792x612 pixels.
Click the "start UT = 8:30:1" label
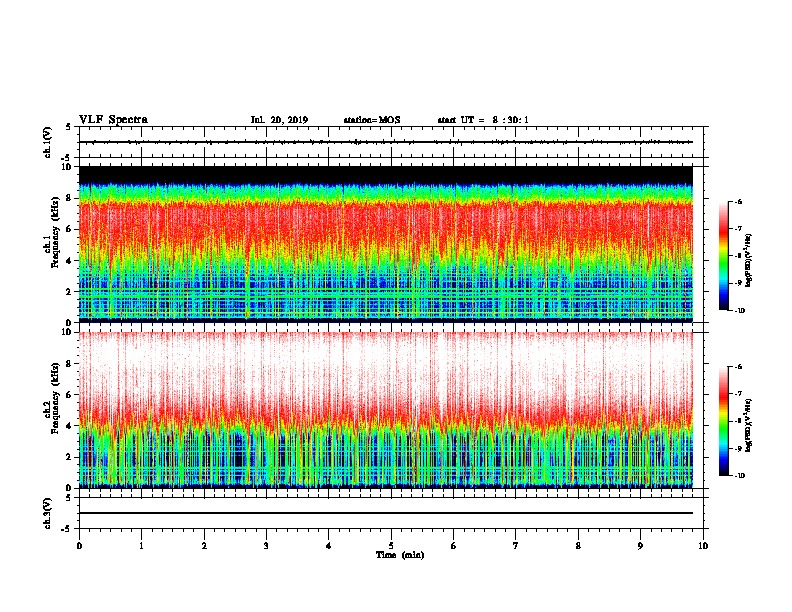[483, 120]
